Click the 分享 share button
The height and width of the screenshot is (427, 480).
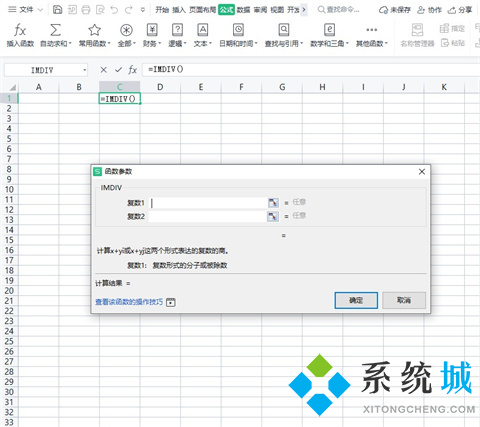click(460, 10)
